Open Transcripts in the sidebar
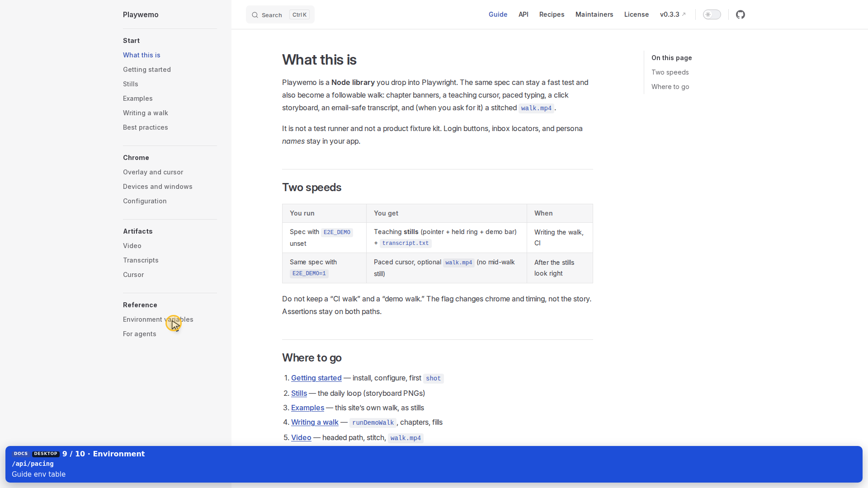This screenshot has height=488, width=868. [x=141, y=260]
